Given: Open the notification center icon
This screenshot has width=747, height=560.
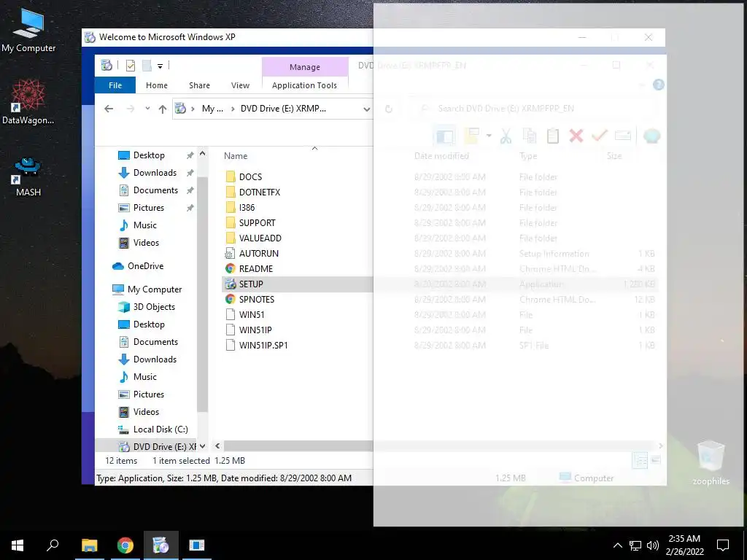Looking at the screenshot, I should point(723,545).
